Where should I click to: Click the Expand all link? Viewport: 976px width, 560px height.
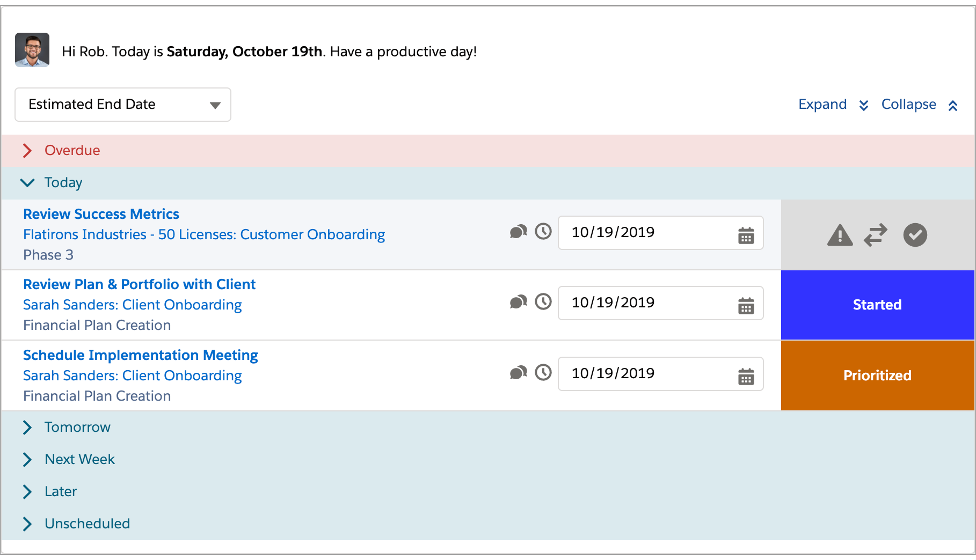(x=822, y=105)
